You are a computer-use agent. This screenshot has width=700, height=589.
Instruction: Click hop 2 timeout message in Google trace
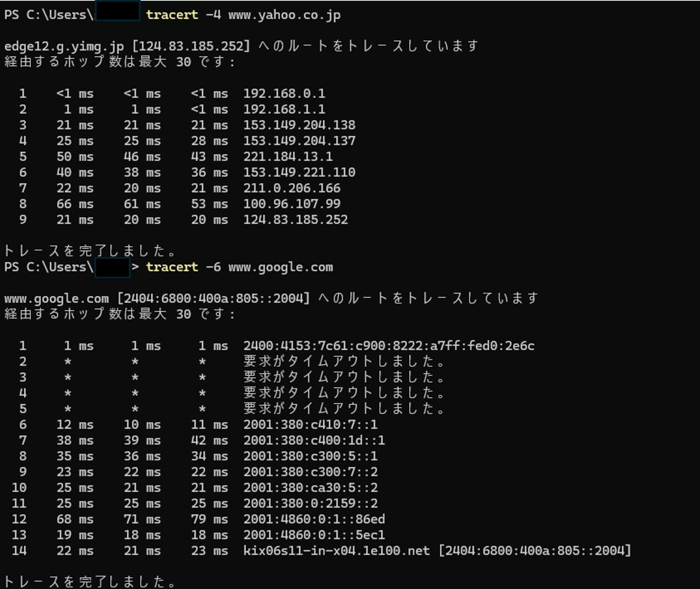click(344, 362)
